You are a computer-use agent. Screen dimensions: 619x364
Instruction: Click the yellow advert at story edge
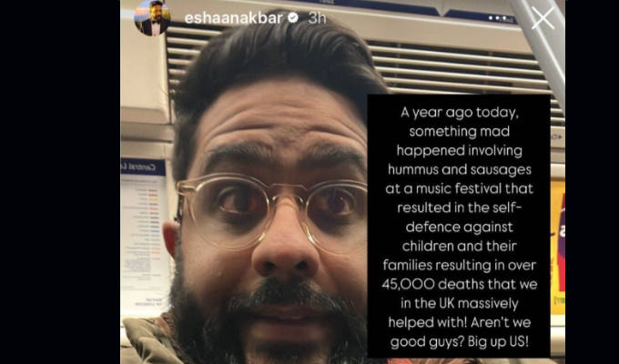tap(558, 248)
